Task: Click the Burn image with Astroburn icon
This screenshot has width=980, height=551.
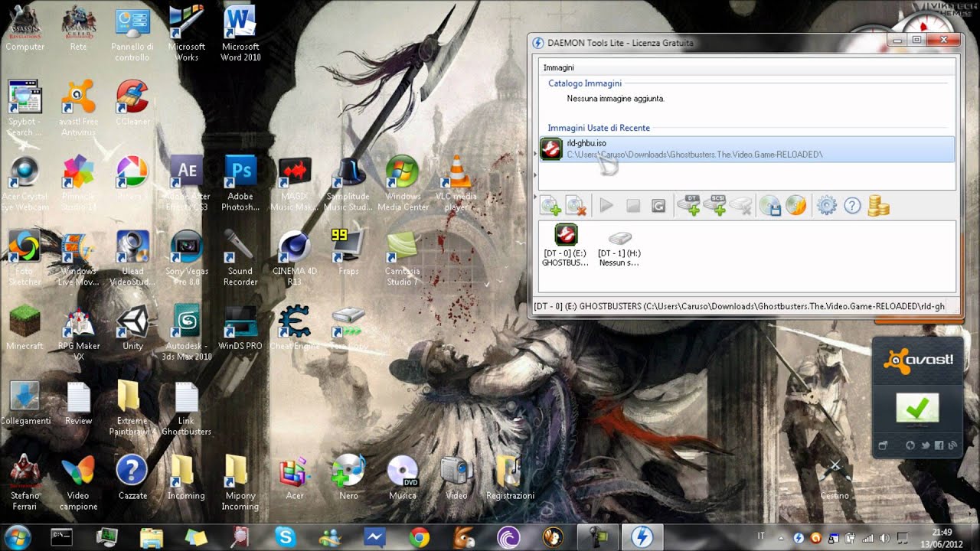Action: (796, 206)
